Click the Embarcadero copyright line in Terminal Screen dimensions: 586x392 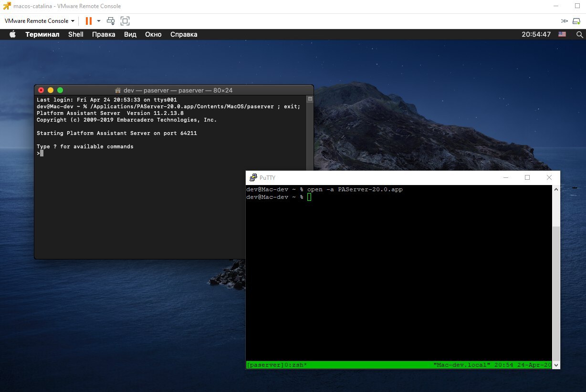tap(127, 120)
